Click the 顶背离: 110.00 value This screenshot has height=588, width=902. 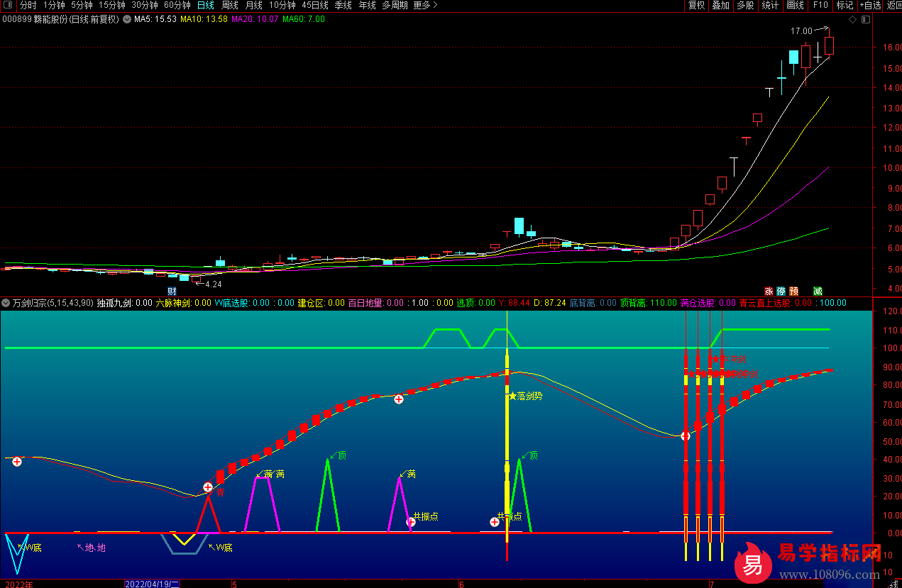[x=649, y=303]
